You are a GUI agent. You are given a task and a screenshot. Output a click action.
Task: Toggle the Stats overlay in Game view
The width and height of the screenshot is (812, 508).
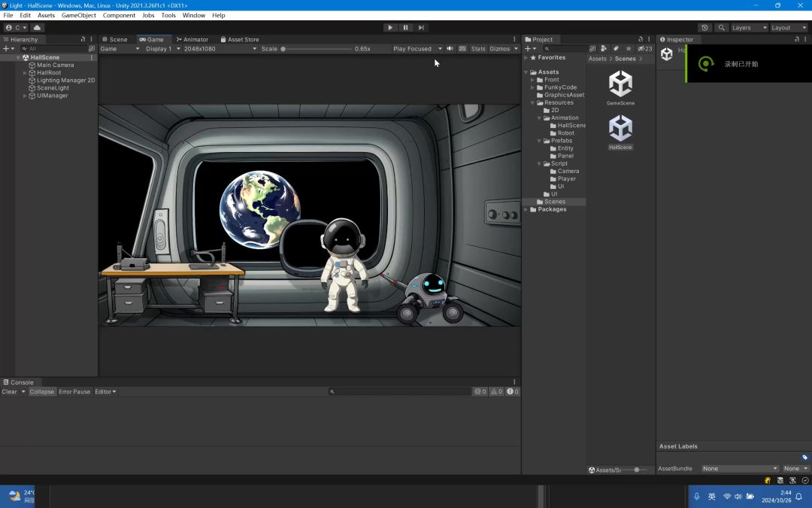(x=478, y=49)
